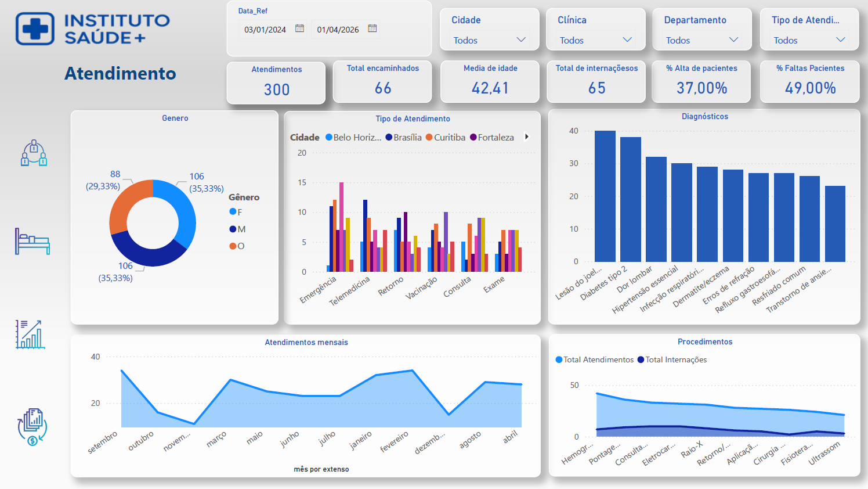Viewport: 868px width, 489px height.
Task: Select the % Alta de pacientes card
Action: click(701, 81)
